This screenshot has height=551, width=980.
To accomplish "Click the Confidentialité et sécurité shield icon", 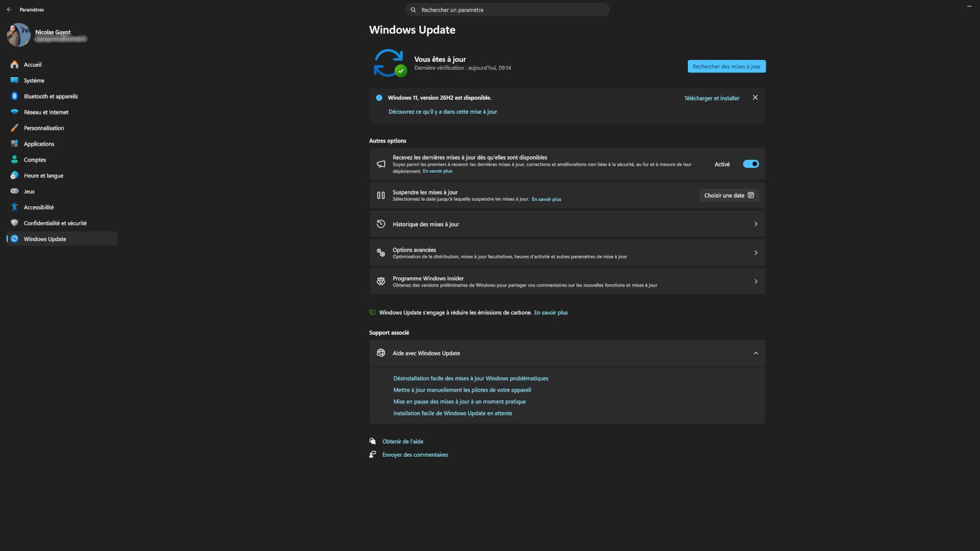I will pos(15,223).
